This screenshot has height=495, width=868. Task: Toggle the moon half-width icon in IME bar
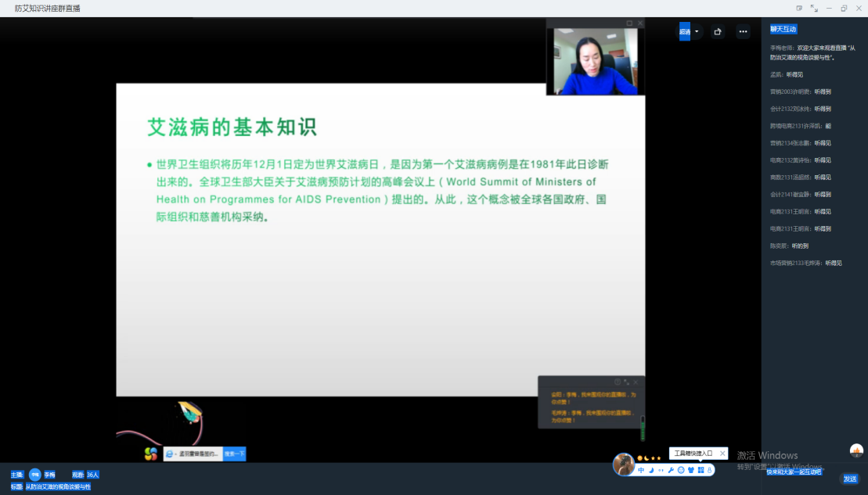(x=651, y=470)
